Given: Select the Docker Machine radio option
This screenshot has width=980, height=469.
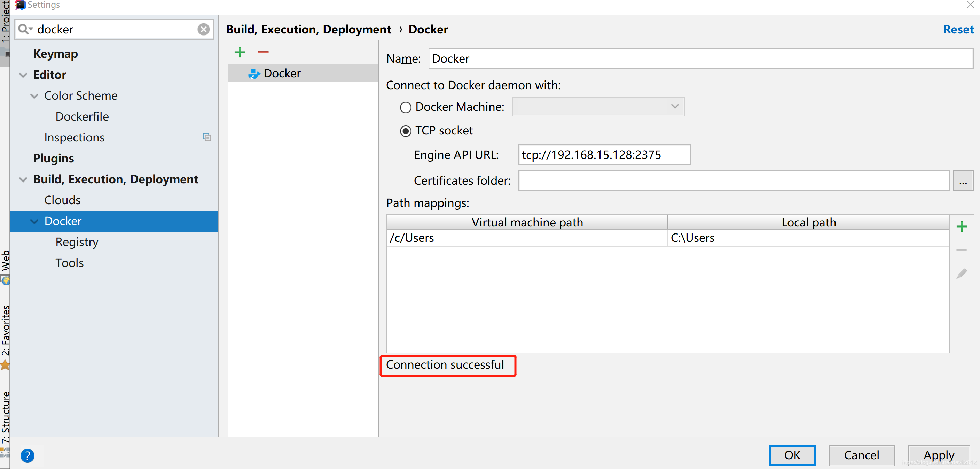Looking at the screenshot, I should pos(406,107).
